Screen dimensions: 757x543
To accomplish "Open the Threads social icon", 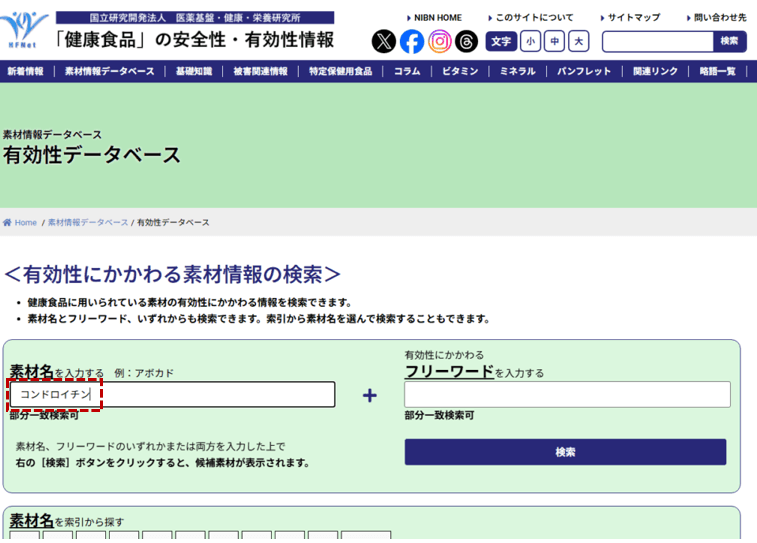I will [466, 41].
